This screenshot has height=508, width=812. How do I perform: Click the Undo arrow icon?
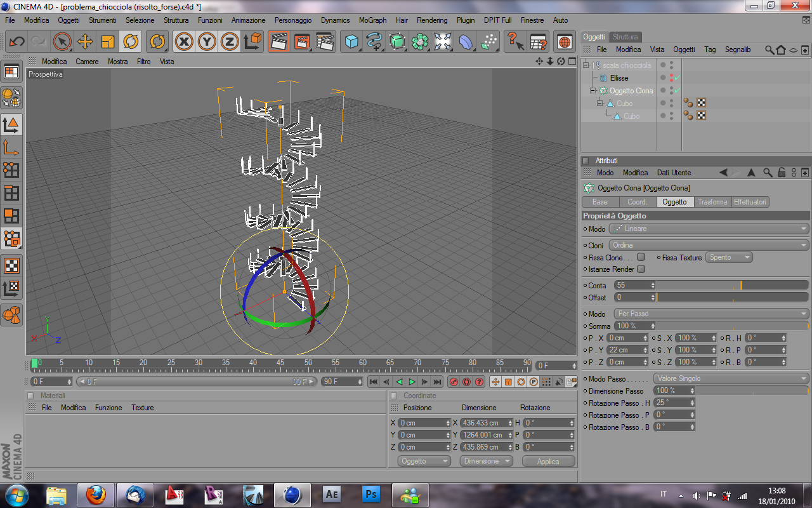click(16, 42)
